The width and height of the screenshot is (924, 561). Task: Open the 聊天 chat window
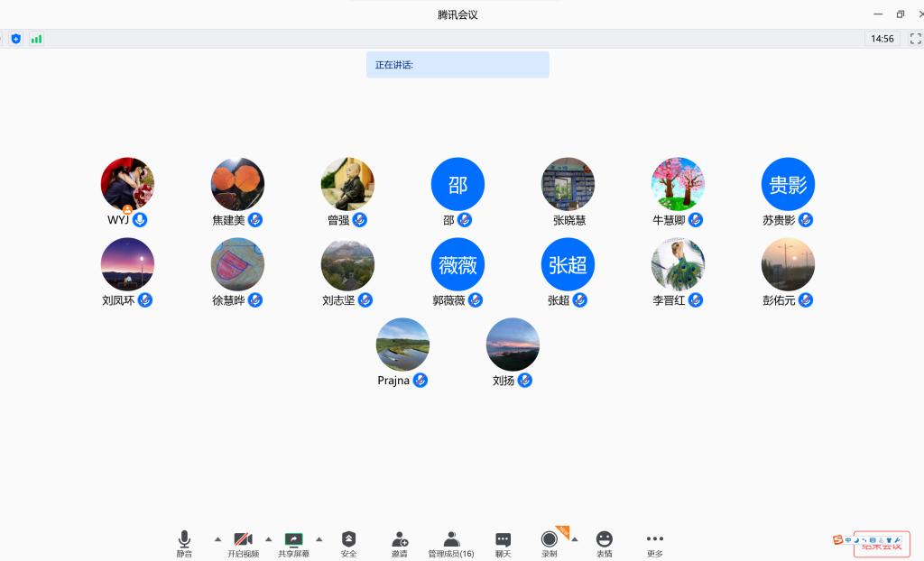pos(504,543)
